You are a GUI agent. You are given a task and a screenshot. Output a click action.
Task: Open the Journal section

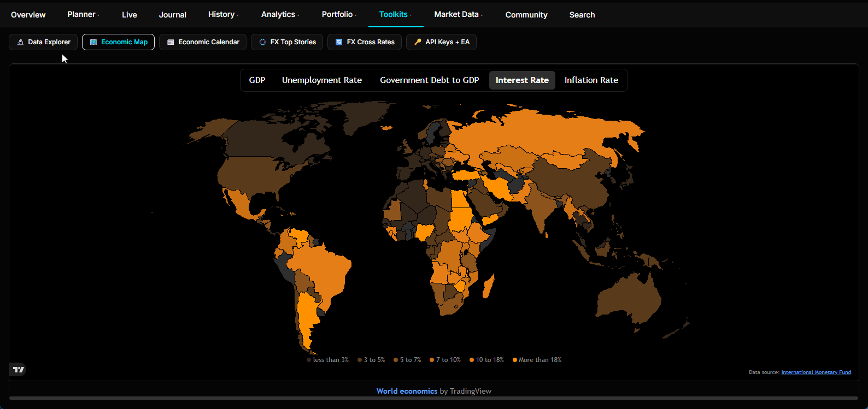click(173, 15)
